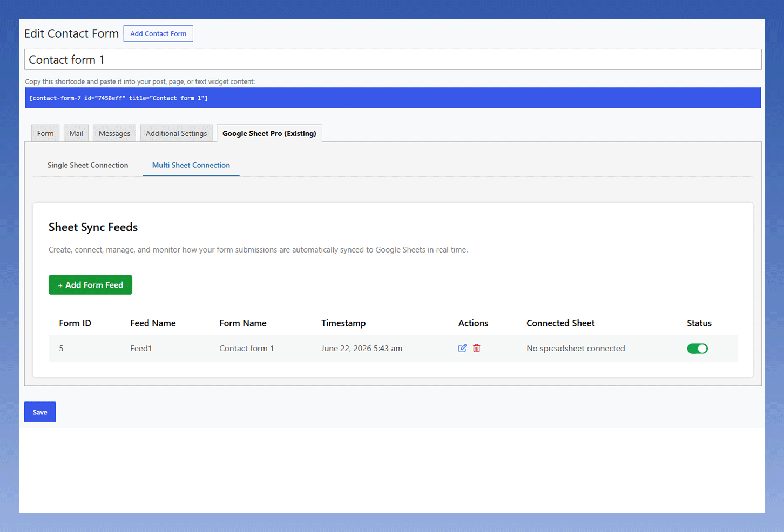Toggle the Feed1 status switch off
Screen dimensions: 784x532
click(697, 349)
